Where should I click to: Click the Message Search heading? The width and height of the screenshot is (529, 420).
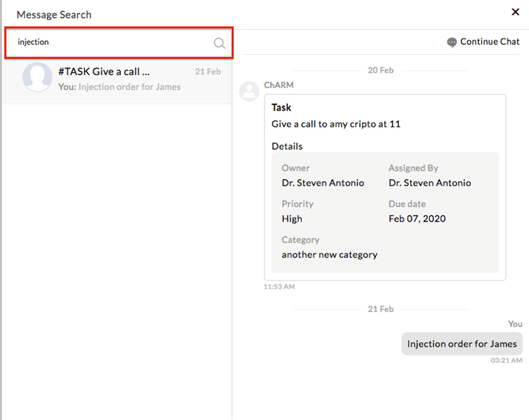point(54,14)
